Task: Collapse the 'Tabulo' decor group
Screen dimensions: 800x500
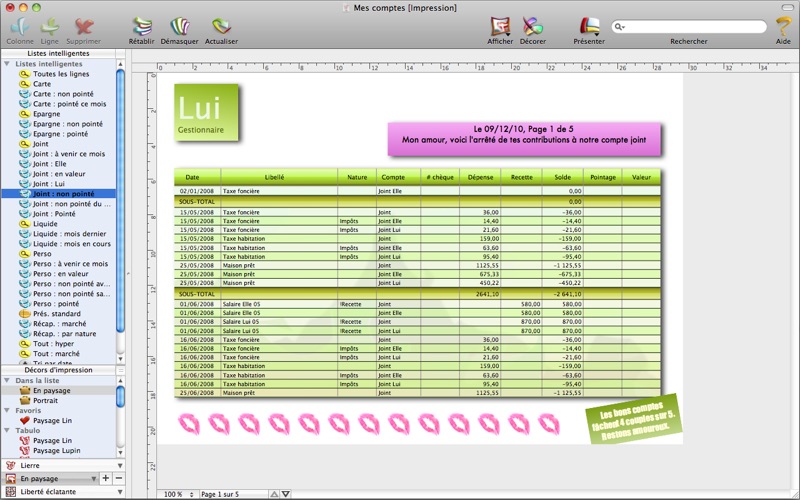Action: point(7,430)
